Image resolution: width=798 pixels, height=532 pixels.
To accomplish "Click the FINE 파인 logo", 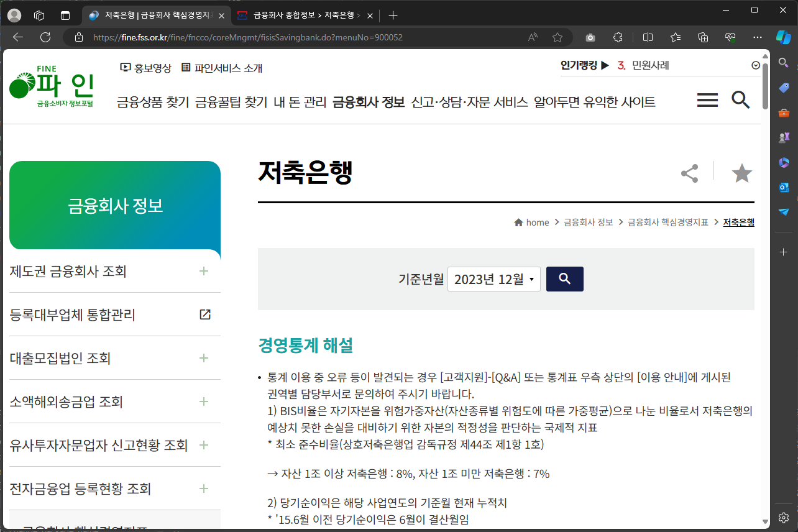I will pyautogui.click(x=52, y=86).
